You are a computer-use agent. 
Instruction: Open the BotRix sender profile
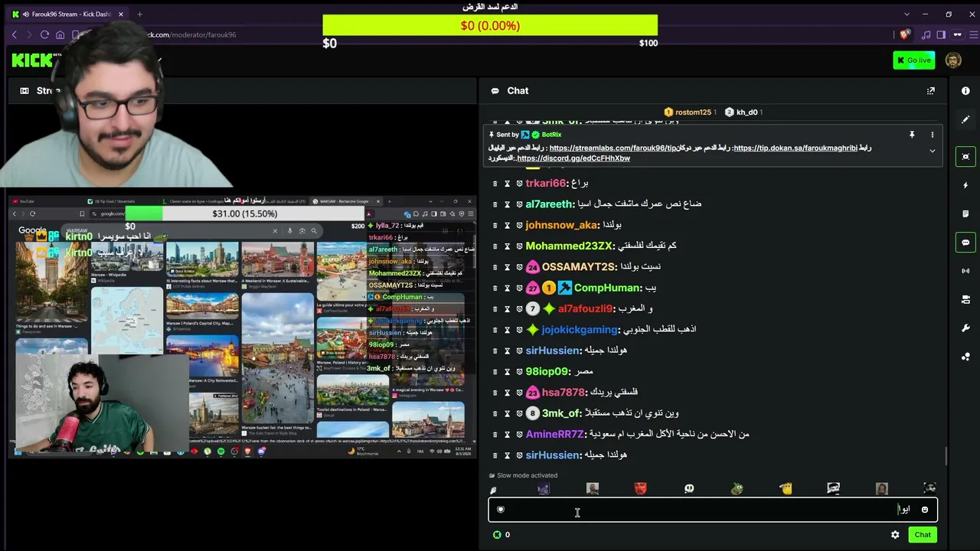point(551,135)
